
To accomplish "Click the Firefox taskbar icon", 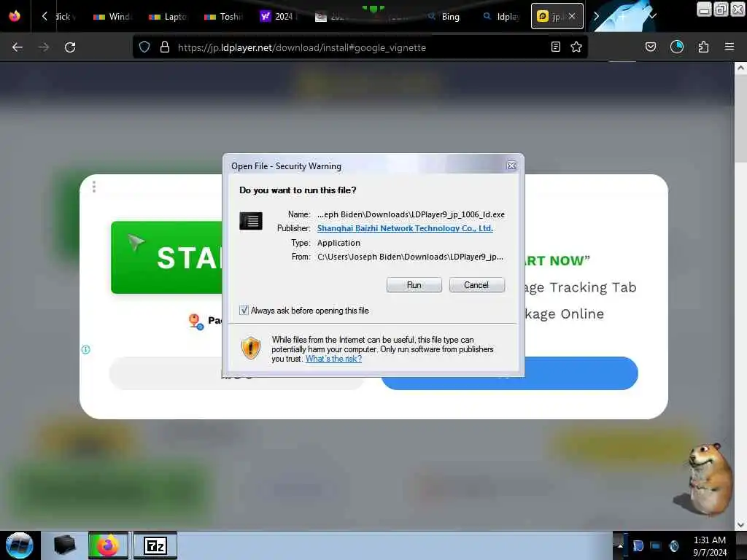I will pyautogui.click(x=108, y=545).
